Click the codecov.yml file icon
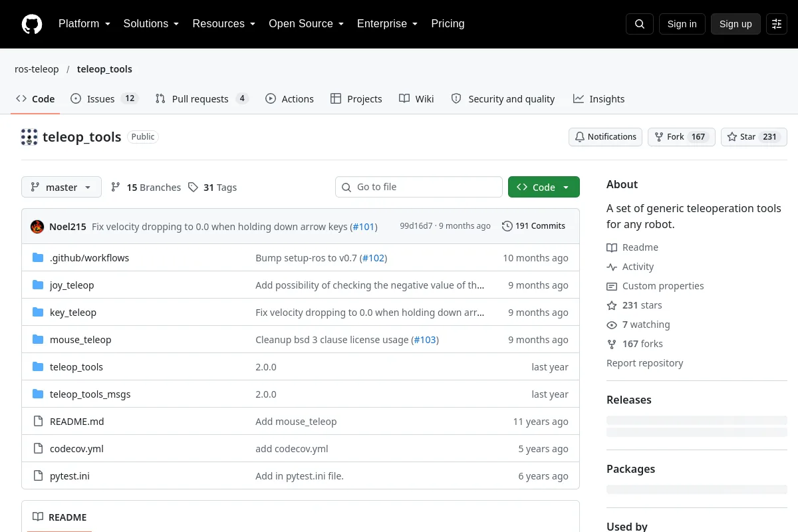Viewport: 798px width, 532px height. 38,448
